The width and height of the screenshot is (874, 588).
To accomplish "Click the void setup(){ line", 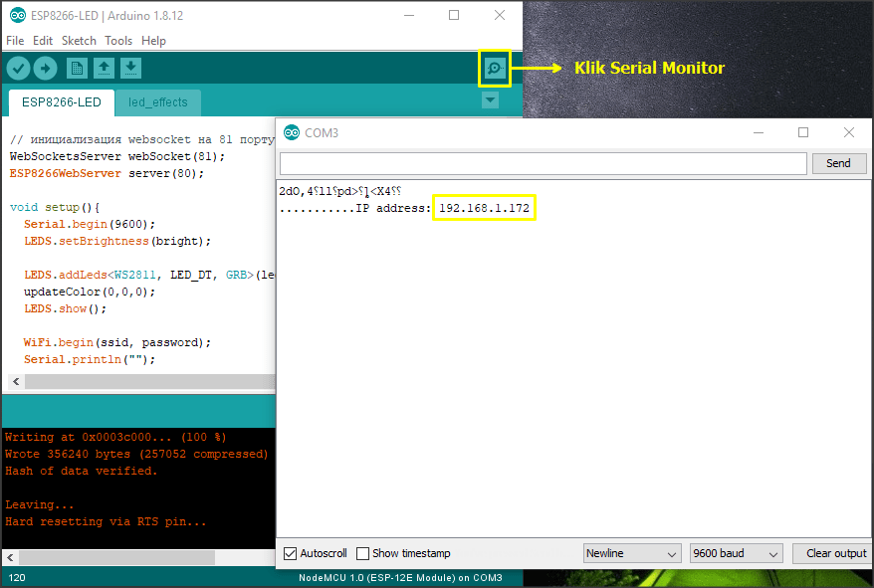I will pyautogui.click(x=55, y=207).
